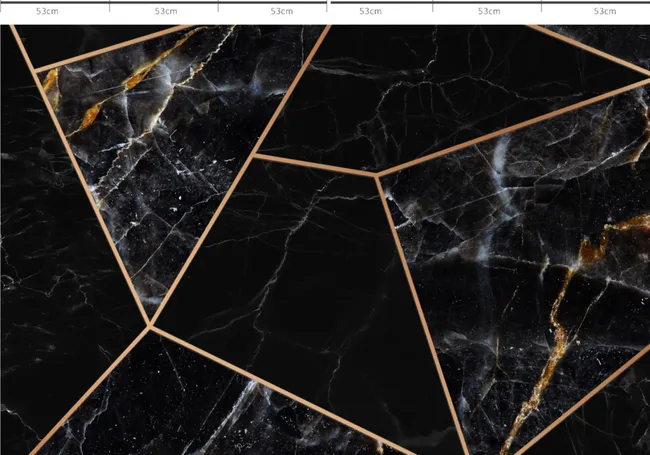650x455 pixels.
Task: Click the copper line junction left of center
Action: (254, 155)
